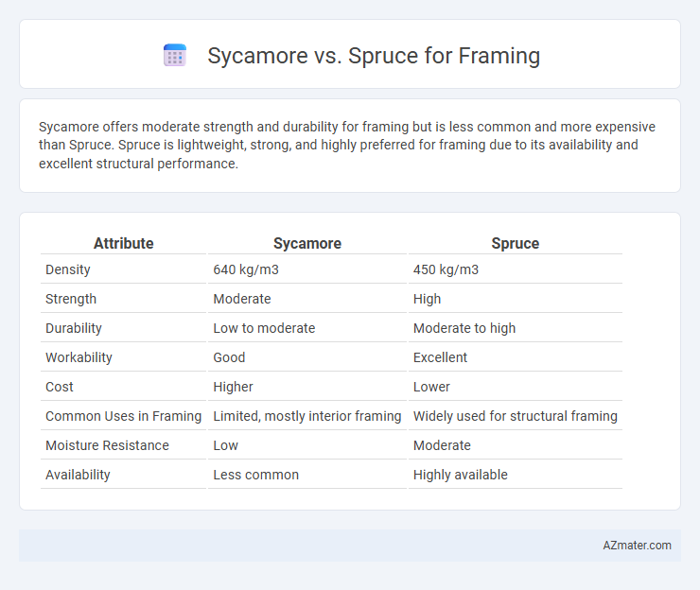Click 'Limited, mostly interior framing' cell
700x590 pixels.
point(307,416)
